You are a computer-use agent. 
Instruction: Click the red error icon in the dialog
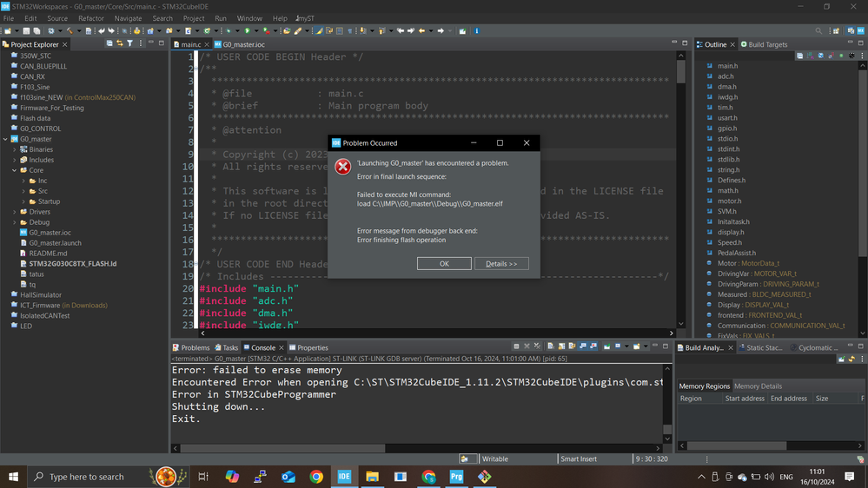click(343, 167)
